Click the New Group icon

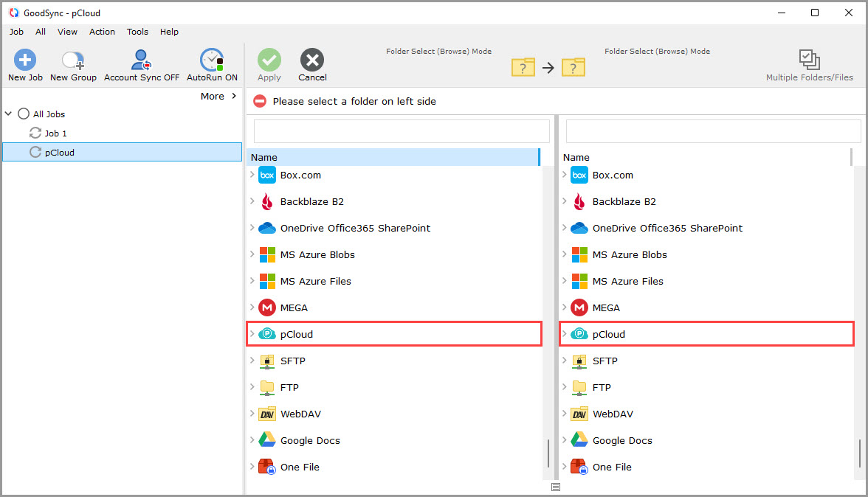(73, 60)
